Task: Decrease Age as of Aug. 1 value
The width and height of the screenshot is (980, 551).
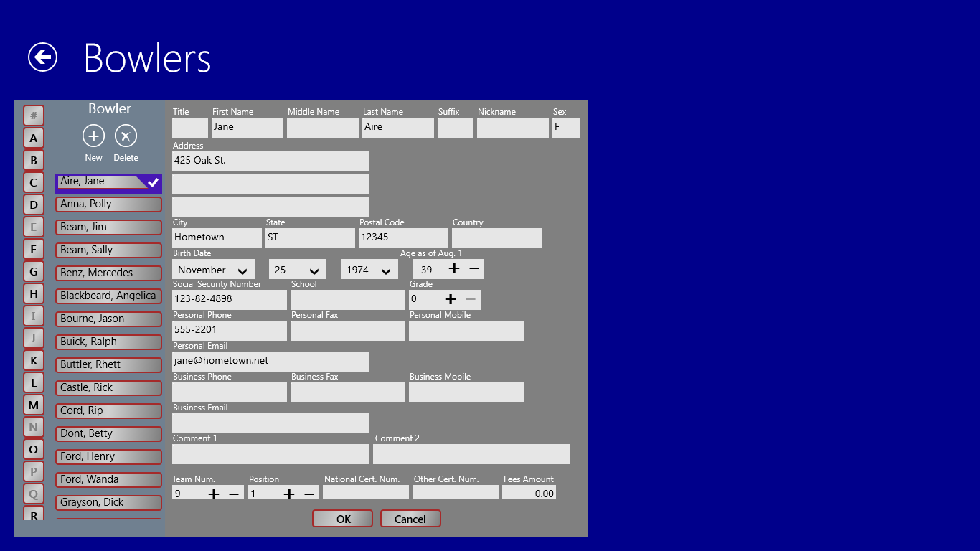Action: point(474,269)
